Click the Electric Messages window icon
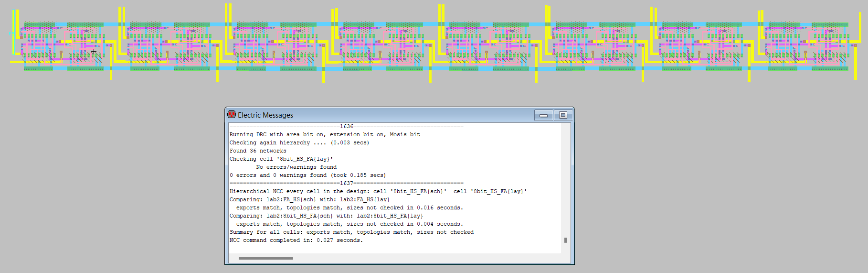The width and height of the screenshot is (868, 273). click(x=232, y=115)
